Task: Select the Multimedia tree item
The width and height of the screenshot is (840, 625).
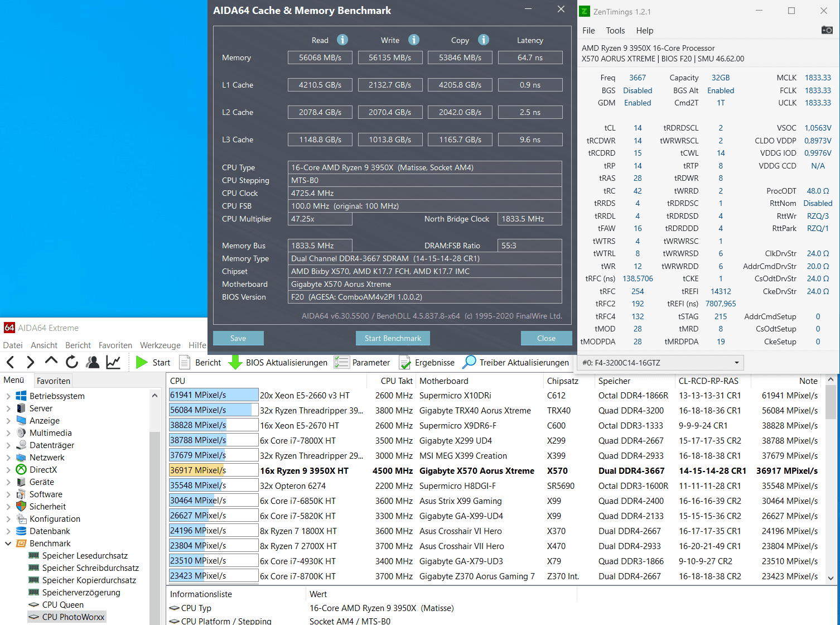Action: [50, 433]
